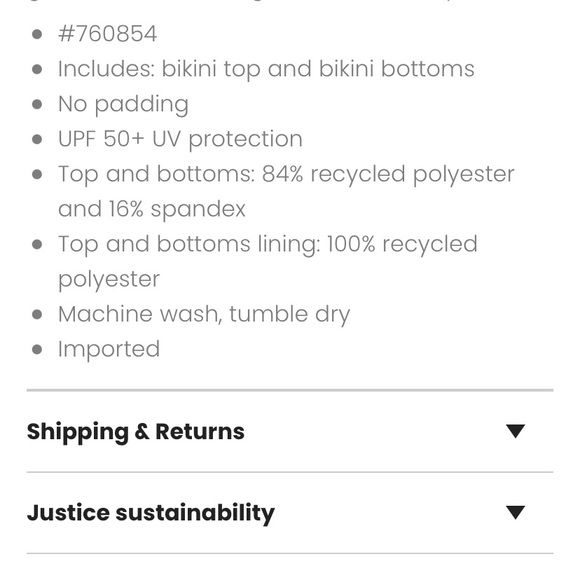Click the bullet dot beside Includes line

point(37,69)
